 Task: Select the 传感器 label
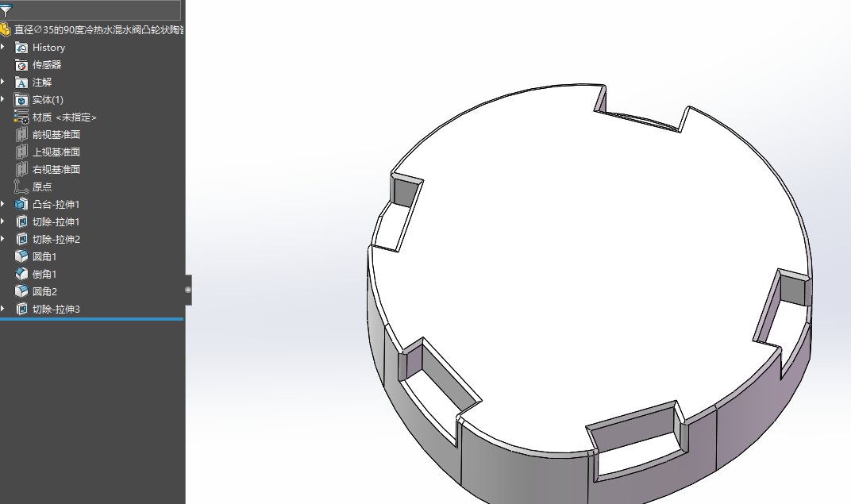coord(47,65)
